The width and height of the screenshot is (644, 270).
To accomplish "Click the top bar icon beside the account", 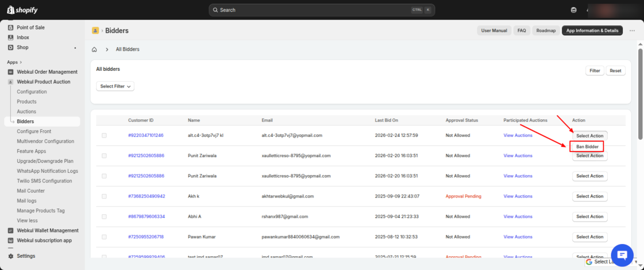I will pyautogui.click(x=574, y=10).
